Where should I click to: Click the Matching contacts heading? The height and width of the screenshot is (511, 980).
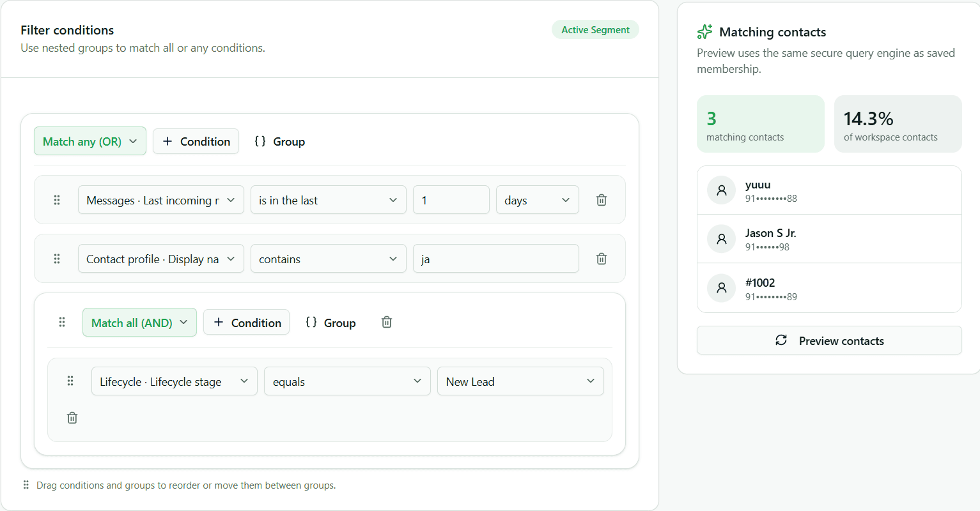(772, 32)
